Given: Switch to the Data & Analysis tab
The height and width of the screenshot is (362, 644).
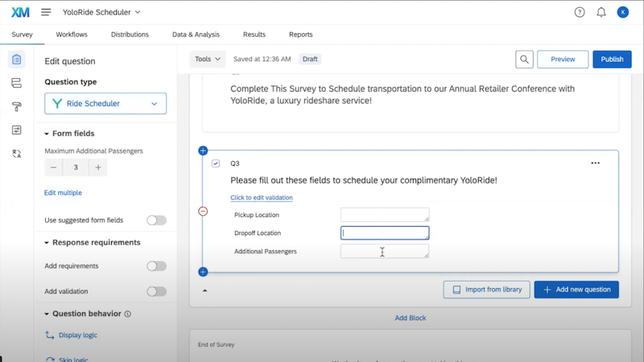Looking at the screenshot, I should pos(196,35).
